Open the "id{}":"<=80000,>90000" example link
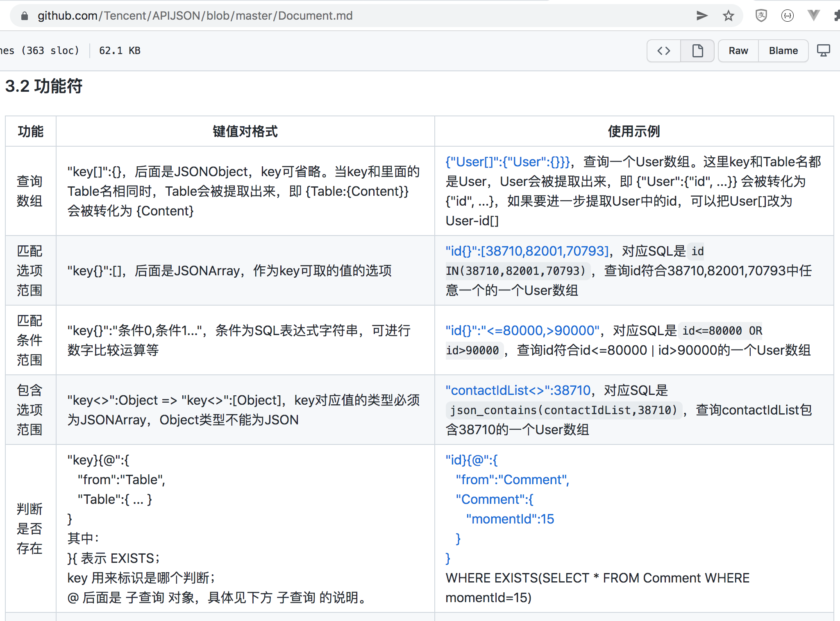Viewport: 840px width, 621px height. pyautogui.click(x=522, y=331)
